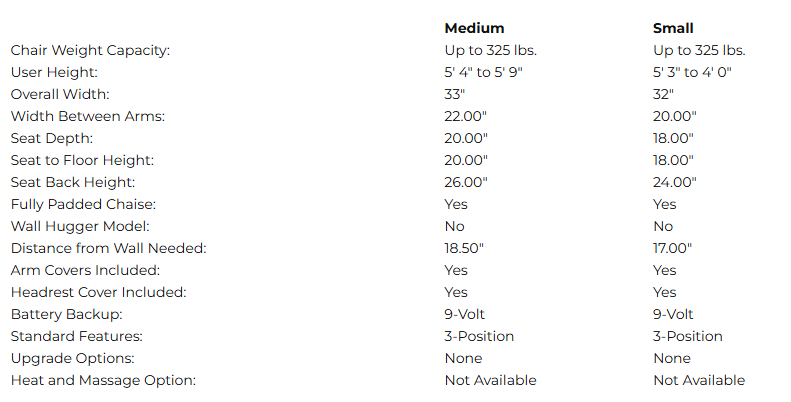
Task: Select the Headrest Cover Included label
Action: [x=96, y=292]
